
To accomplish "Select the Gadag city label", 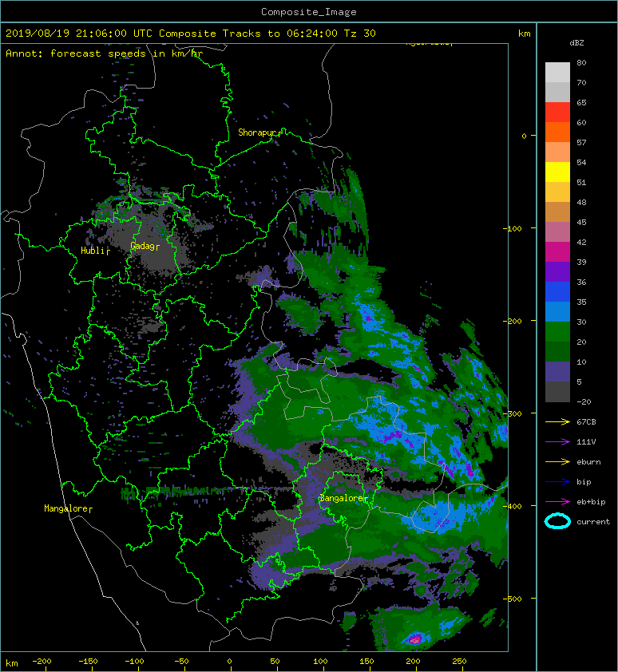I will pos(142,246).
